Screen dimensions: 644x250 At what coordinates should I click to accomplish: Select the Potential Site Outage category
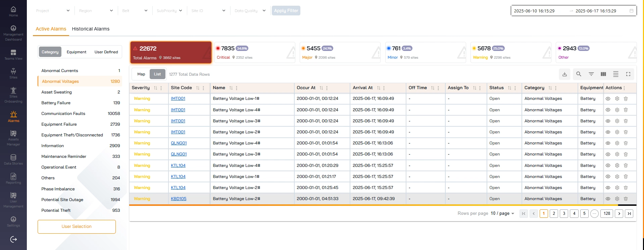click(x=80, y=200)
